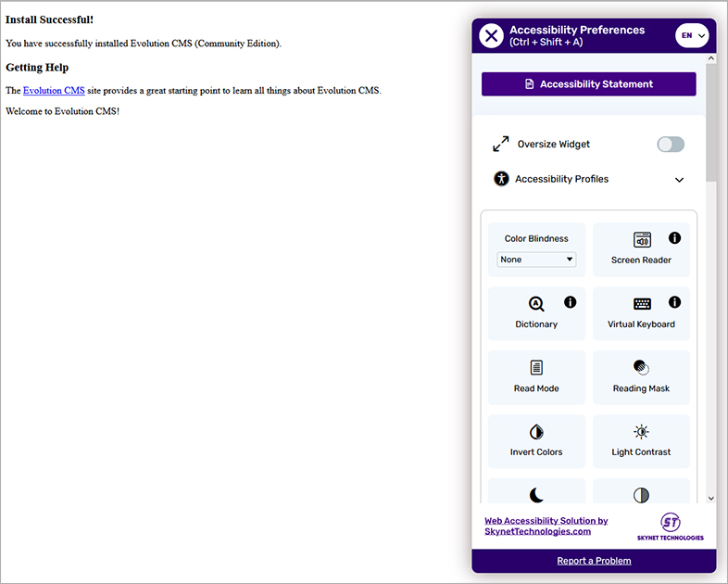Show info for Virtual Keyboard
Viewport: 728px width, 584px height.
(674, 302)
